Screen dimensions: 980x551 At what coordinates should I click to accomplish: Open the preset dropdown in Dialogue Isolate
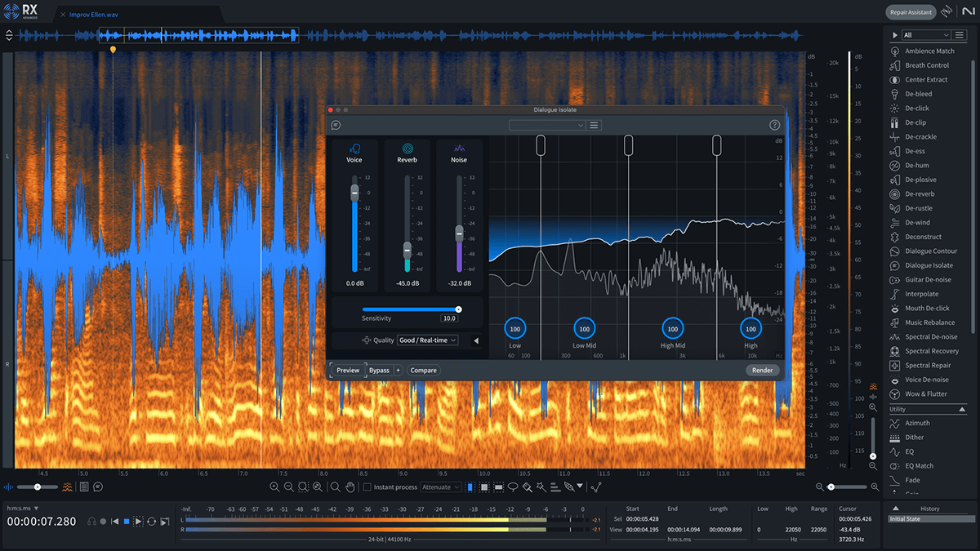click(x=547, y=125)
